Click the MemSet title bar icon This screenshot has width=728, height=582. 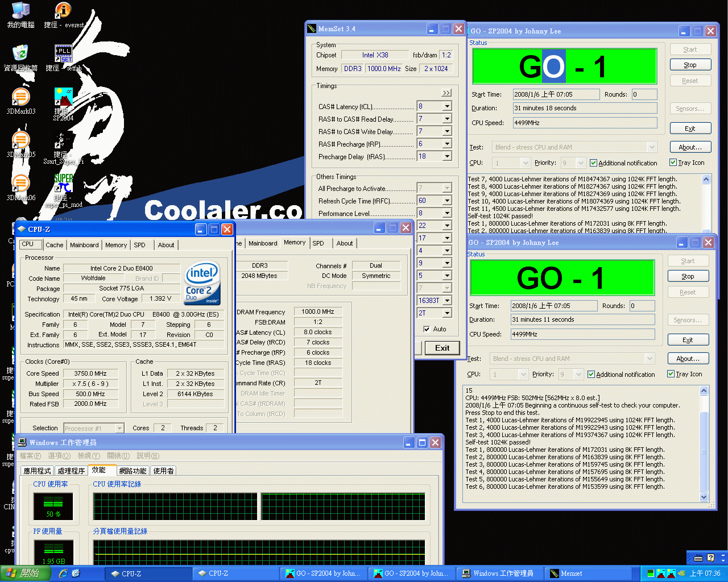(312, 28)
